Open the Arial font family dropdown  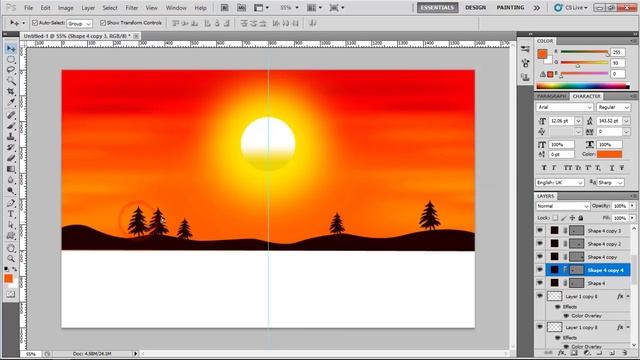[x=564, y=107]
